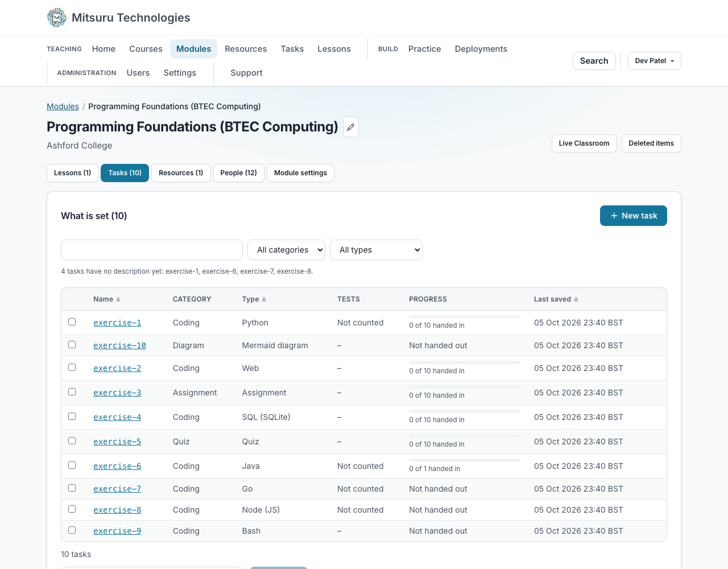This screenshot has height=569, width=728.
Task: Go to the Support page
Action: (x=246, y=73)
